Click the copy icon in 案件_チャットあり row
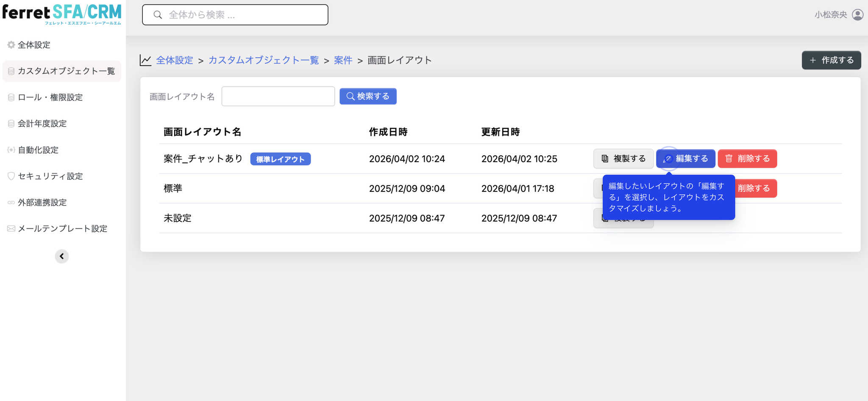This screenshot has width=868, height=401. [605, 158]
